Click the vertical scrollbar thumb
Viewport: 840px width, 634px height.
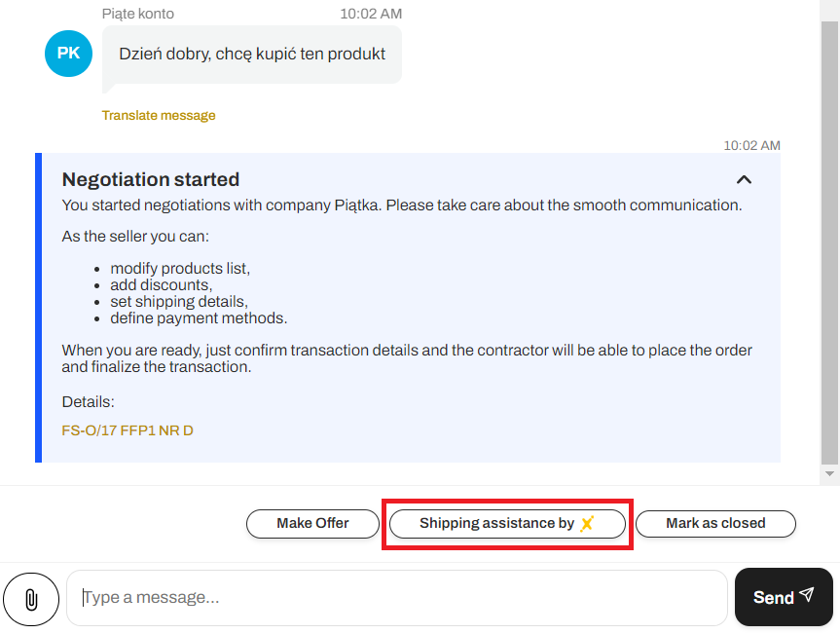829,243
